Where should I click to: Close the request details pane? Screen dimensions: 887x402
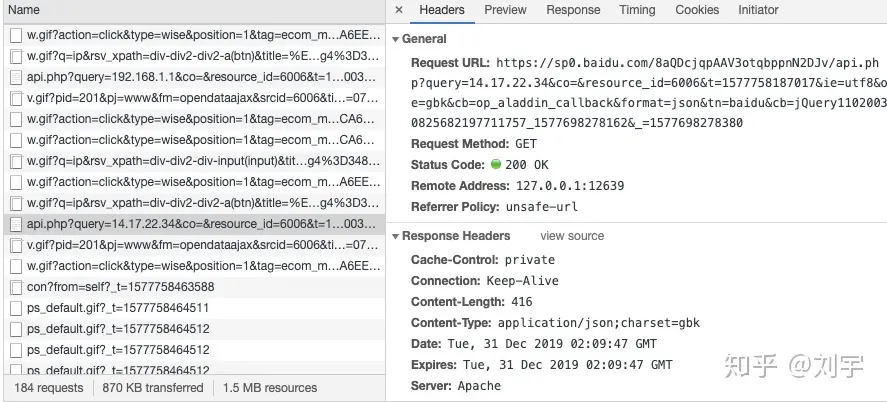point(399,10)
